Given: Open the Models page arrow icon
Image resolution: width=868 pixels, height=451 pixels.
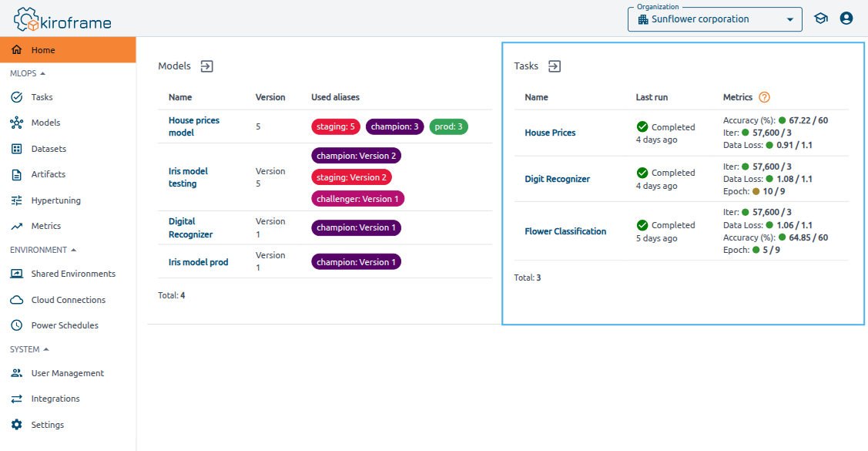Looking at the screenshot, I should pyautogui.click(x=206, y=66).
